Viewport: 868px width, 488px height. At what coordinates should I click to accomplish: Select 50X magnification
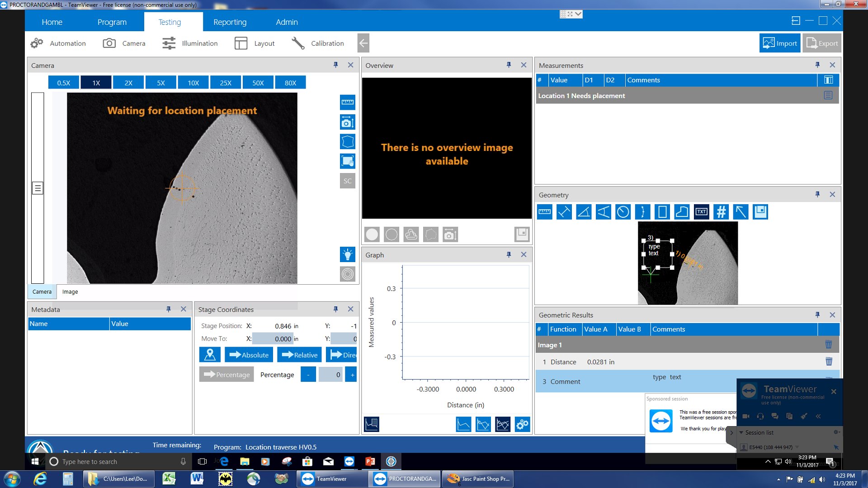tap(258, 83)
